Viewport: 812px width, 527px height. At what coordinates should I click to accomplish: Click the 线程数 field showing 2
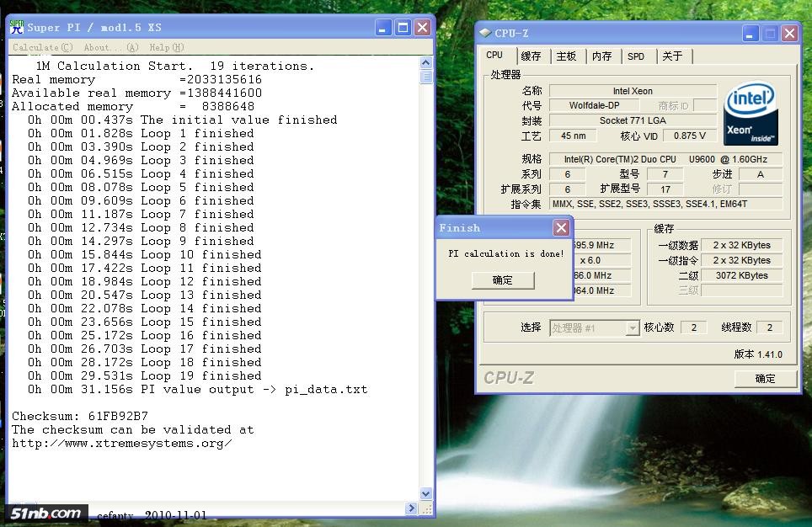pyautogui.click(x=770, y=327)
